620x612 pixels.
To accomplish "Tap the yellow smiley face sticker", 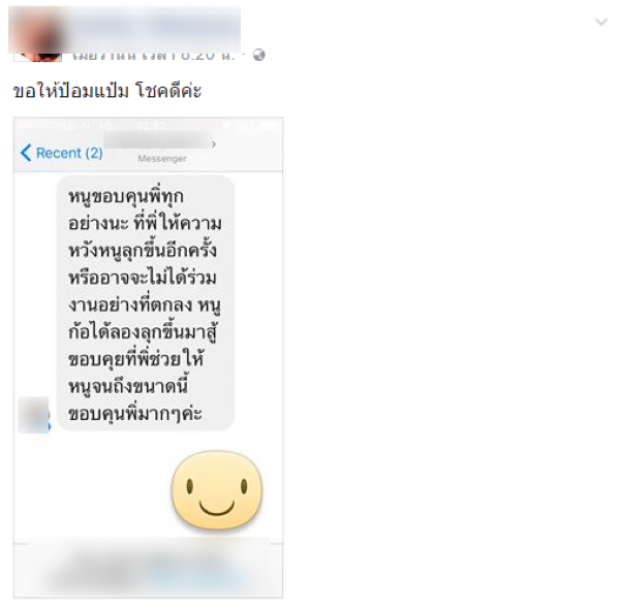I will tap(217, 489).
